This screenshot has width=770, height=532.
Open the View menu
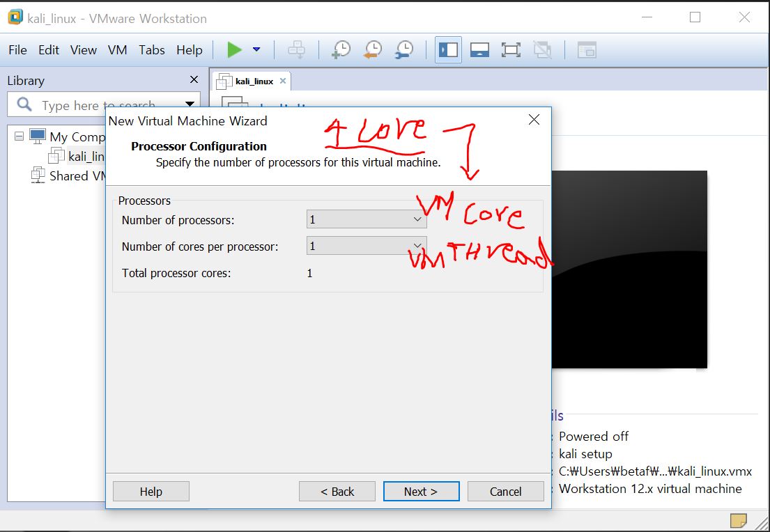click(84, 50)
